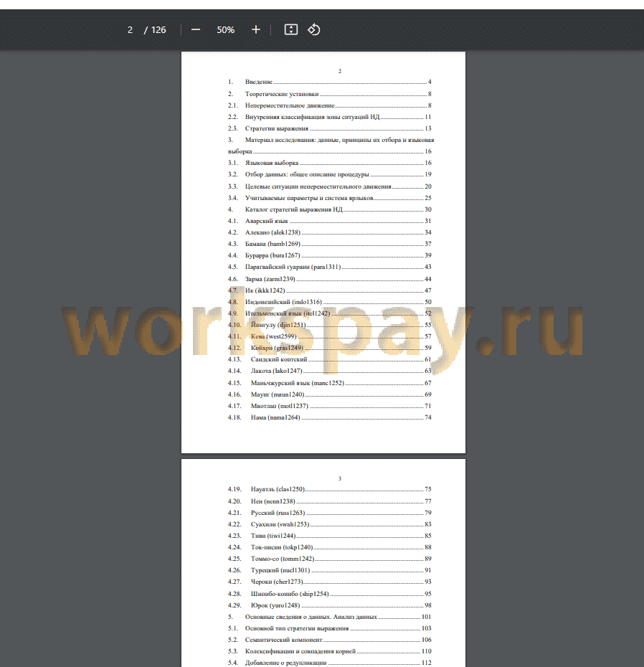
Task: Select entry 4.23 'Тиви (tiwi1244)'
Action: (x=330, y=536)
